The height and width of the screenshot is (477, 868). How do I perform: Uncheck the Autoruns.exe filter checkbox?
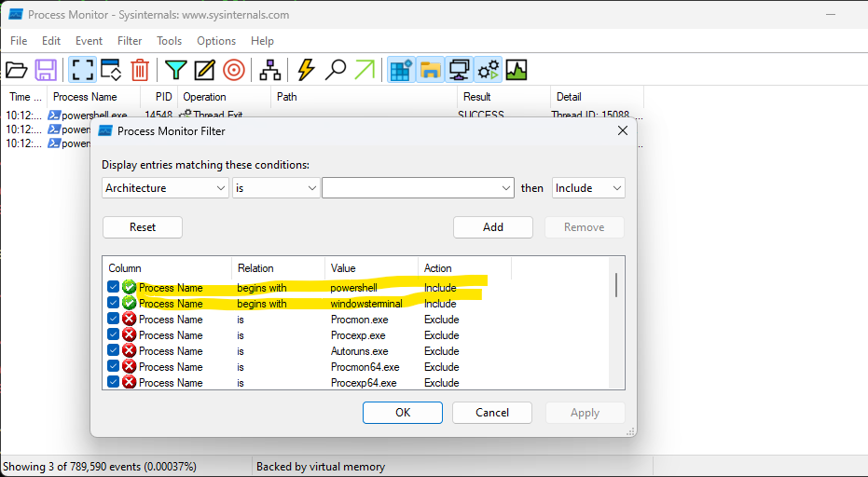(114, 350)
